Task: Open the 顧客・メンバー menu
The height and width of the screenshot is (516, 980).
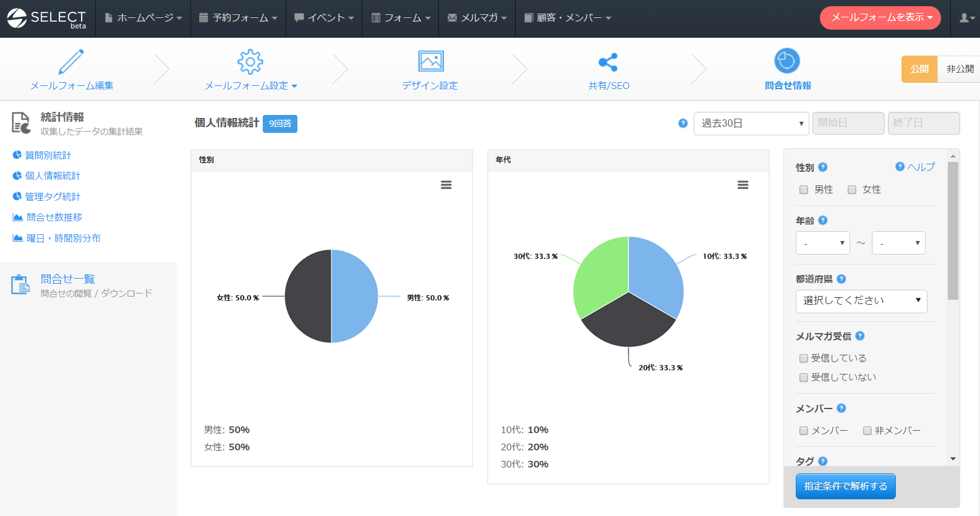Action: point(568,18)
